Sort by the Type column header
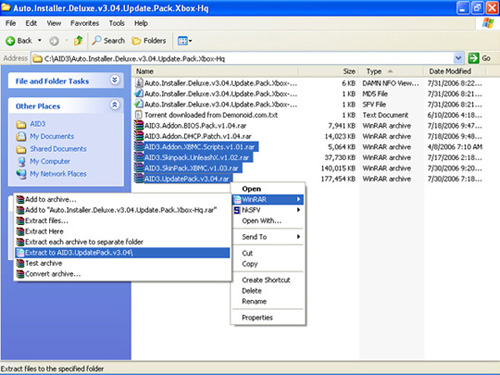Viewport: 500px width, 375px height. 391,71
